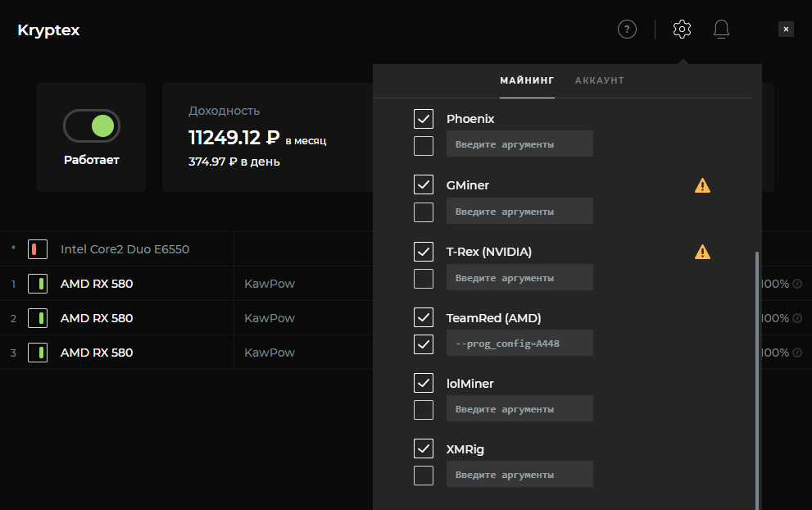The width and height of the screenshot is (812, 510).
Task: Click the T-Rex warning triangle icon
Action: coord(702,252)
